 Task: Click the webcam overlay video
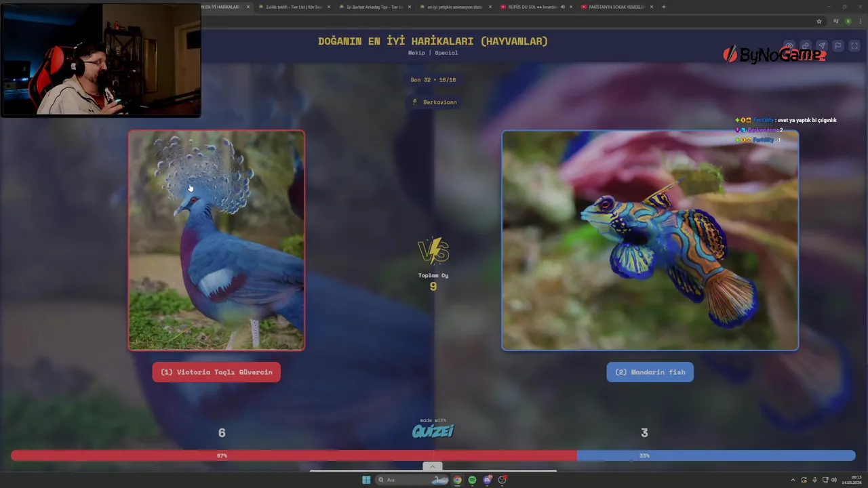tap(101, 60)
